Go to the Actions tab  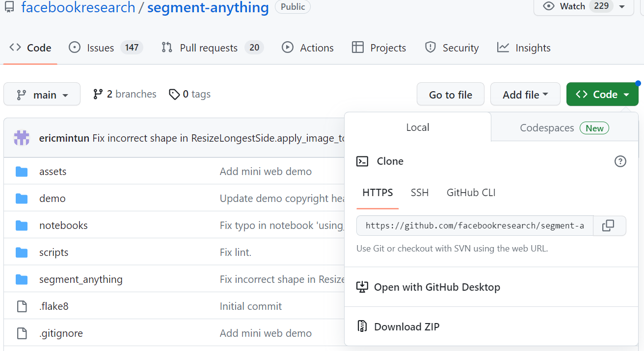[x=308, y=48]
